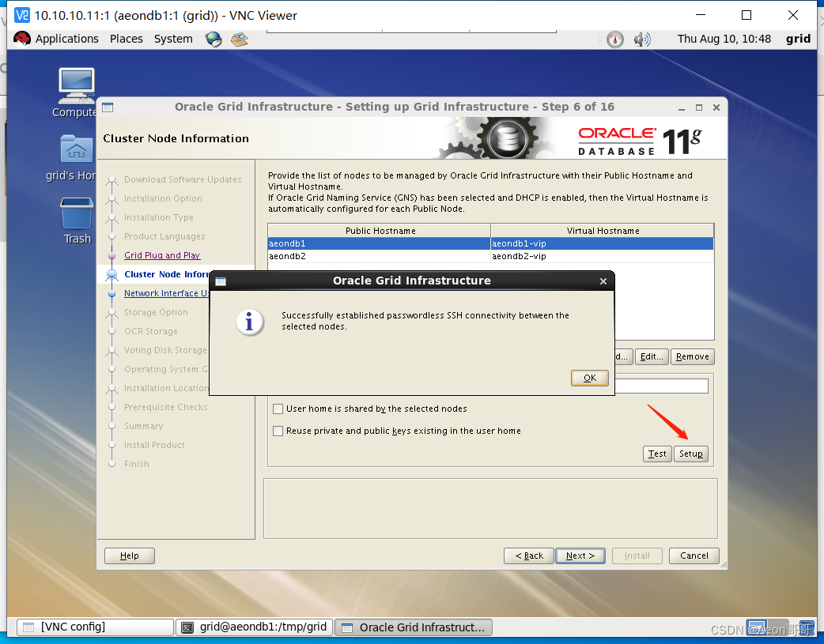Switch to the VNC config taskbar entry

(x=94, y=627)
